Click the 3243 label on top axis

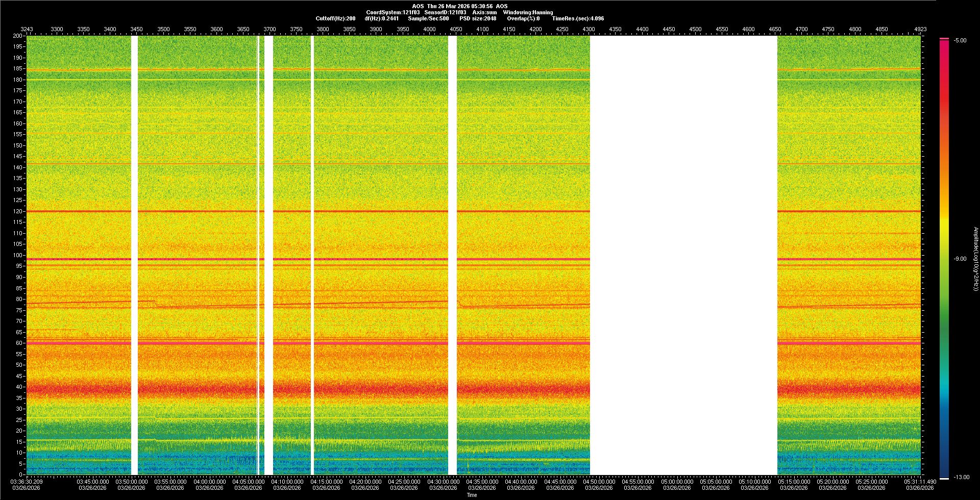(27, 29)
